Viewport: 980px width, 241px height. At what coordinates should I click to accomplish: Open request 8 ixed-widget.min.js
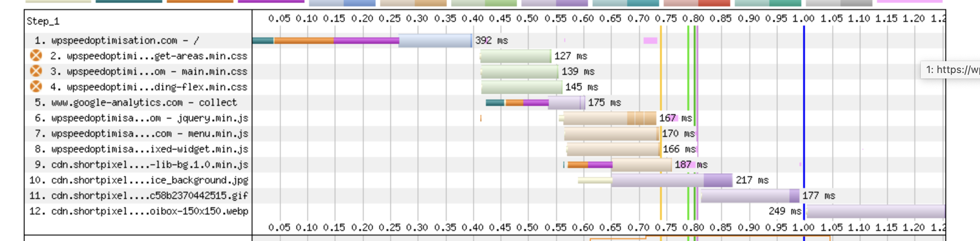[141, 149]
